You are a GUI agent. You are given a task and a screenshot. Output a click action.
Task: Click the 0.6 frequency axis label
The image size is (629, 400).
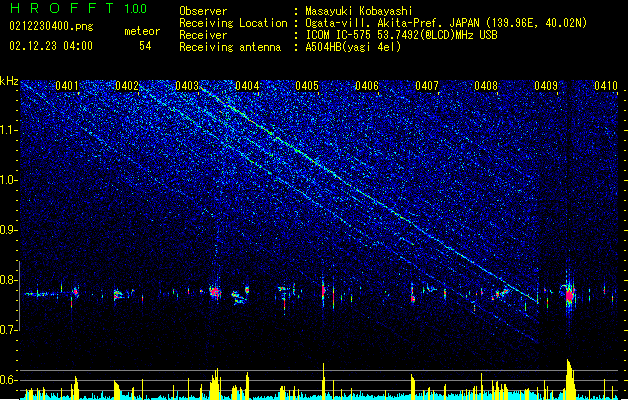pyautogui.click(x=8, y=380)
